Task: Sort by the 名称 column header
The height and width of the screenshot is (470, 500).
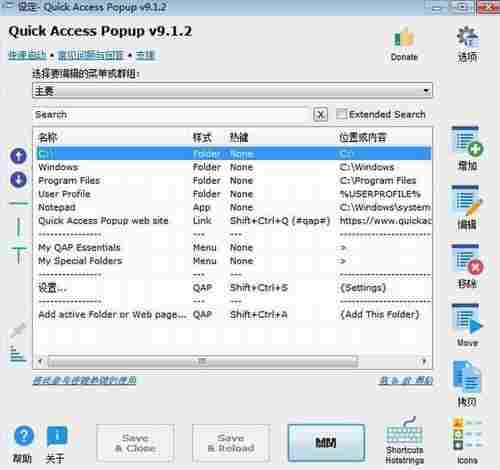Action: (48, 137)
